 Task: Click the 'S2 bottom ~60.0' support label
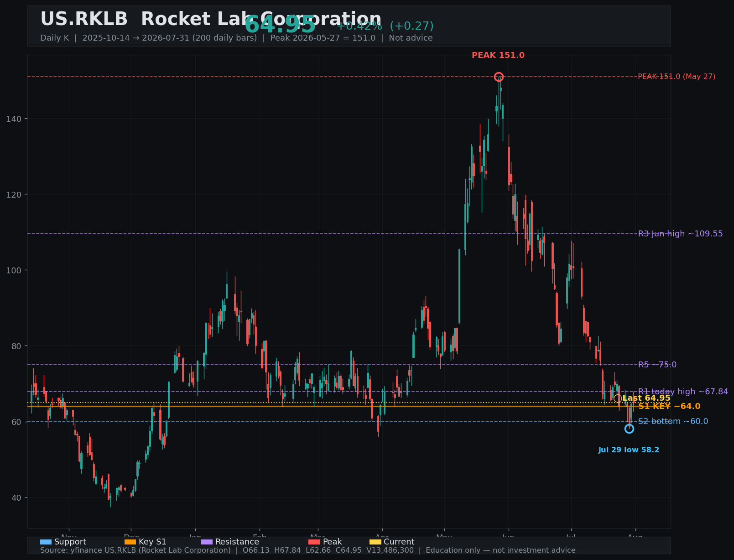[673, 421]
